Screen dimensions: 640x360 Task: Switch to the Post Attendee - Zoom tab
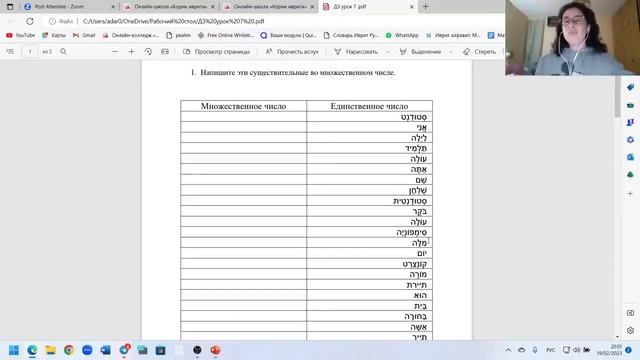coord(59,7)
